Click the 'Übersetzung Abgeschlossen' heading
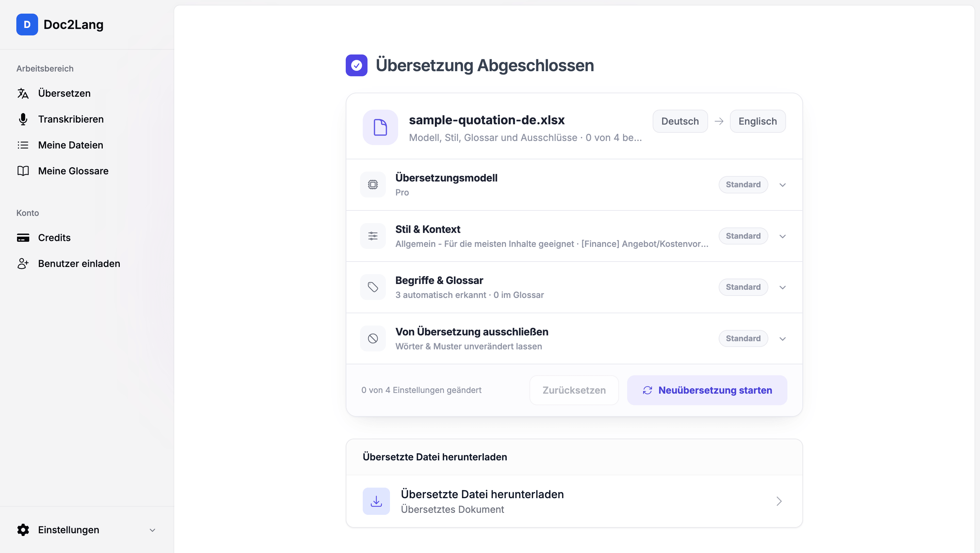 485,65
